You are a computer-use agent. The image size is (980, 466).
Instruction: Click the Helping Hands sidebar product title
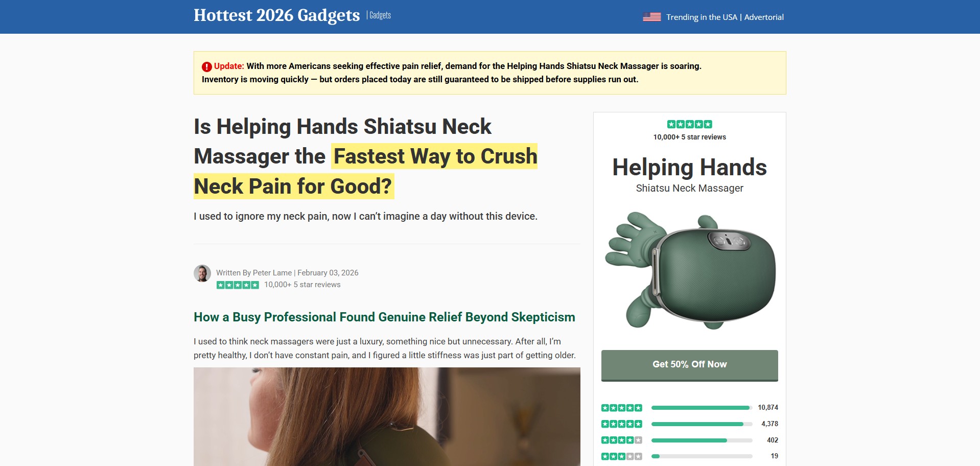(689, 167)
